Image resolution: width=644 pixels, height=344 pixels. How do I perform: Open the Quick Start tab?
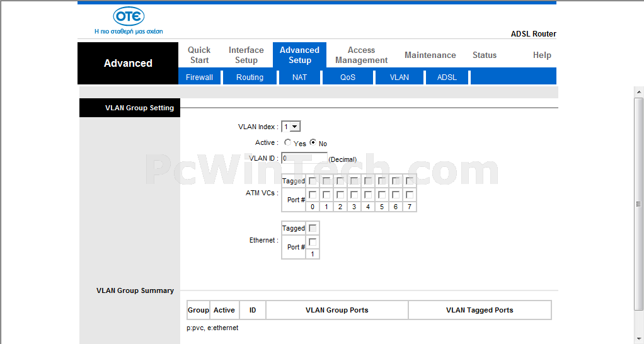coord(199,55)
